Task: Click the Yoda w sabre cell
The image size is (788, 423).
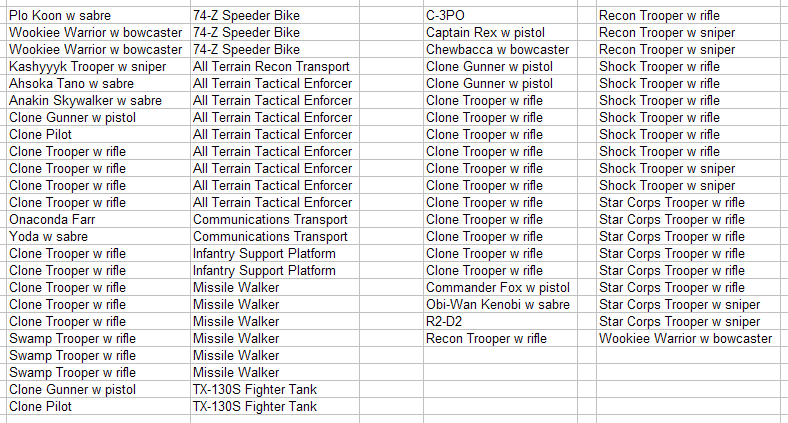Action: (x=98, y=237)
